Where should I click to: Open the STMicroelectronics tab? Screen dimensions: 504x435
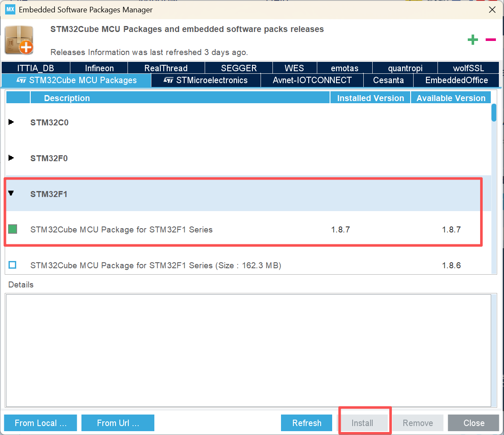206,80
